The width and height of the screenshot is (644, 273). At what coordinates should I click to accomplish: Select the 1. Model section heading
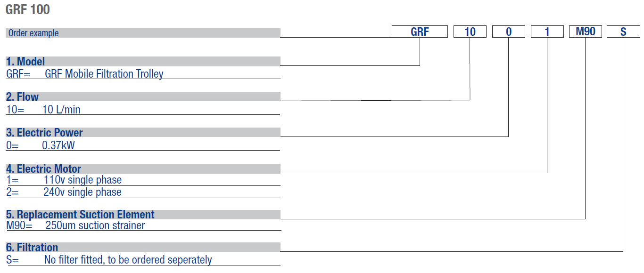[25, 62]
